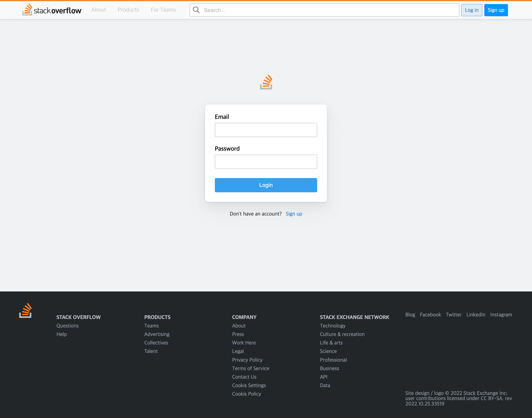Open the About menu in header
This screenshot has width=532, height=418.
click(99, 10)
